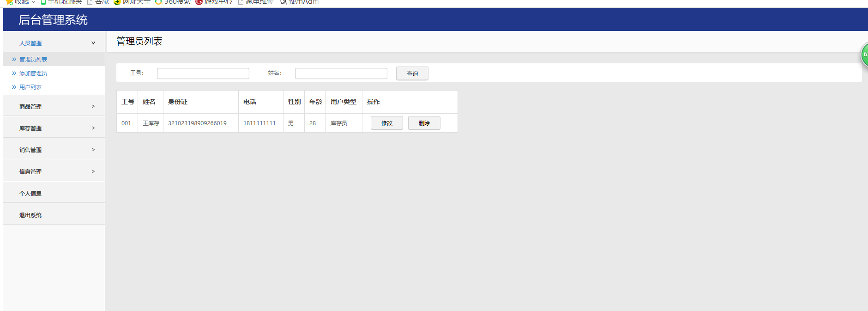Open the 手机收藏夹 bookmark
868x311 pixels.
coord(61,2)
